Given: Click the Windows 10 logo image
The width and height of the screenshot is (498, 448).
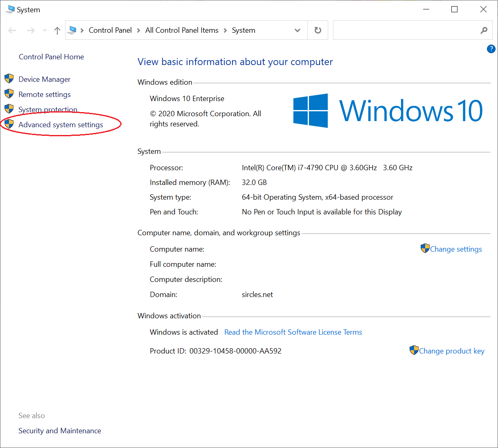Looking at the screenshot, I should (x=388, y=110).
